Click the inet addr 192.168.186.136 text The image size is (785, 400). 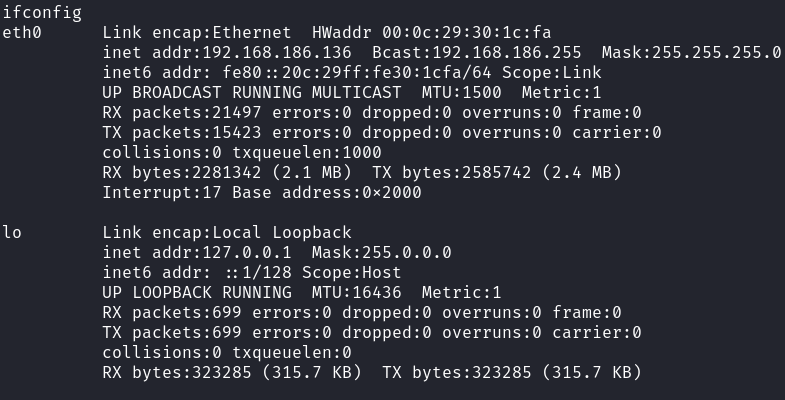pos(227,53)
